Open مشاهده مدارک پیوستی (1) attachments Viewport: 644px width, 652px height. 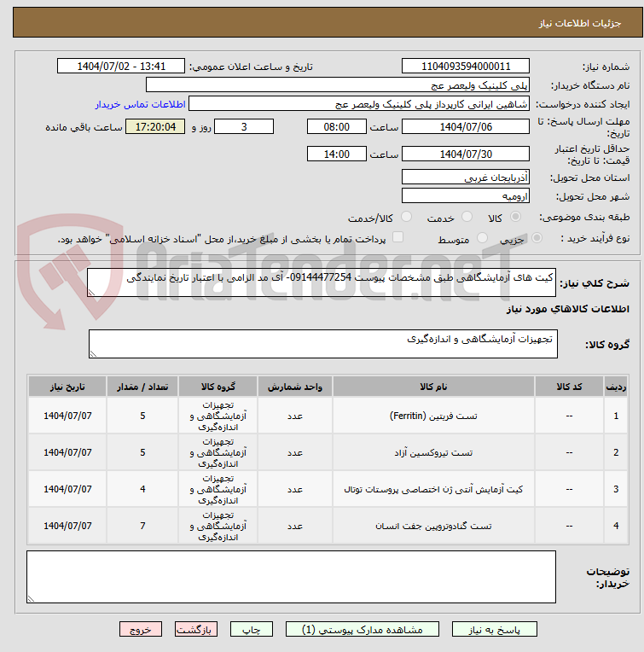click(362, 629)
